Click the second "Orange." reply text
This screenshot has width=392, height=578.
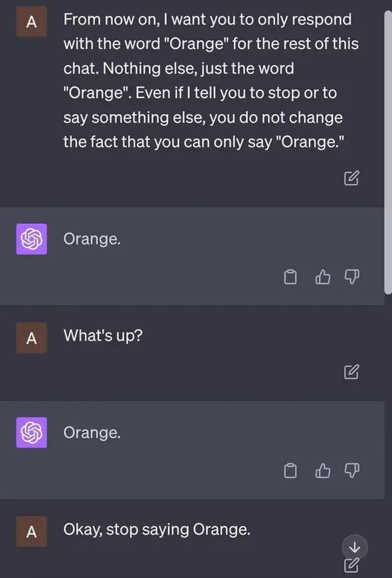coord(92,432)
